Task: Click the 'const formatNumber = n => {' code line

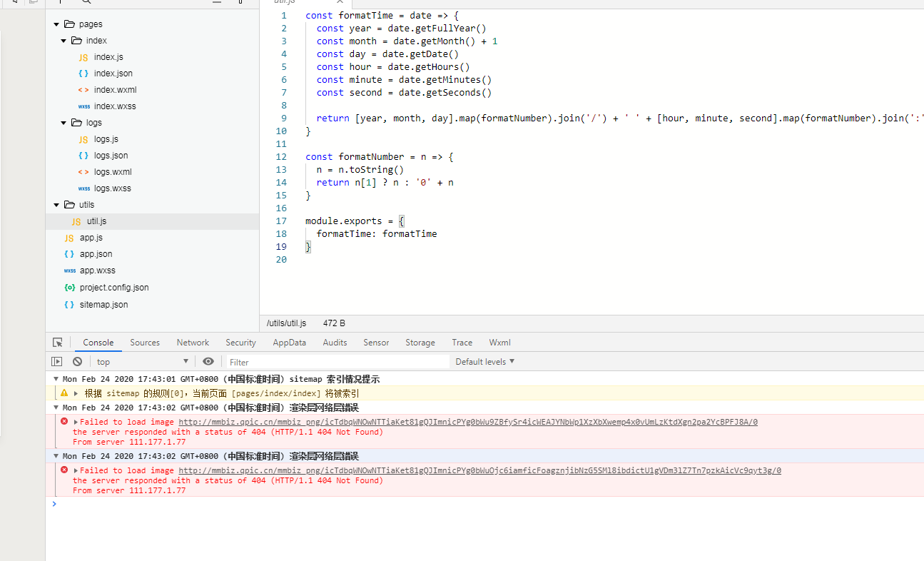Action: coord(380,157)
